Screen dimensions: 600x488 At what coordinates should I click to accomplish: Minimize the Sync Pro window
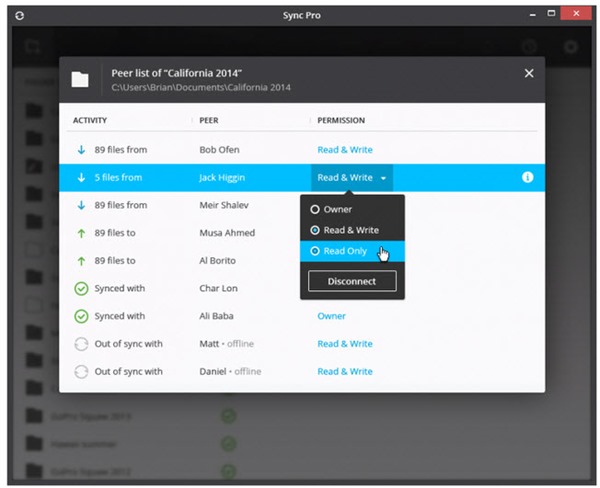coord(532,15)
